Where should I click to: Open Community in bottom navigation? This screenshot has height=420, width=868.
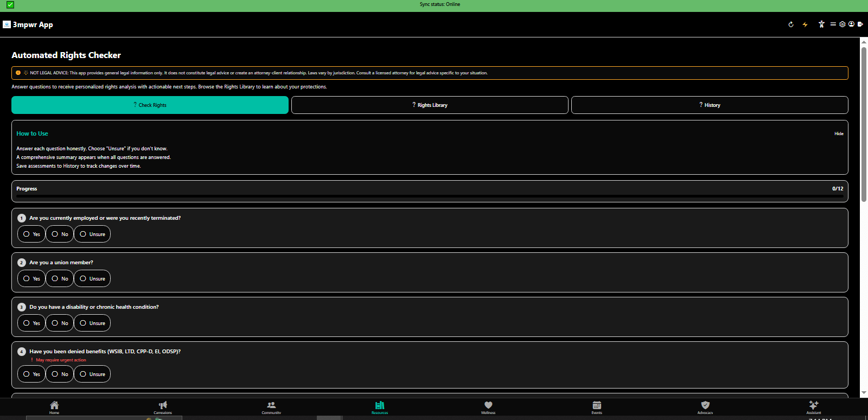click(x=271, y=408)
